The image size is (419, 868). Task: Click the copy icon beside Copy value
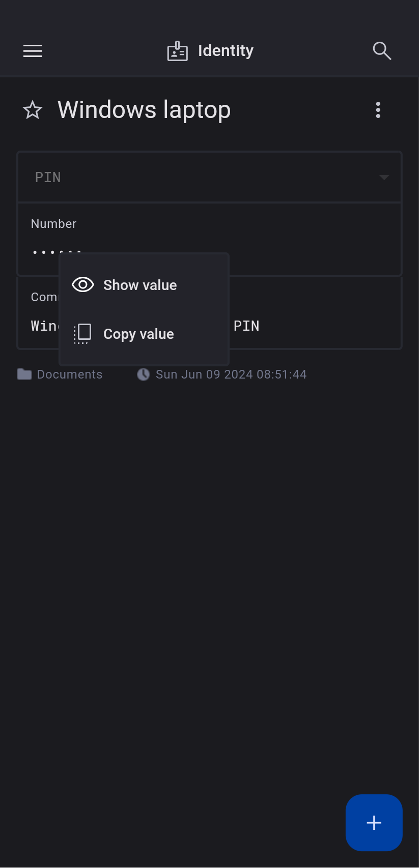[82, 334]
